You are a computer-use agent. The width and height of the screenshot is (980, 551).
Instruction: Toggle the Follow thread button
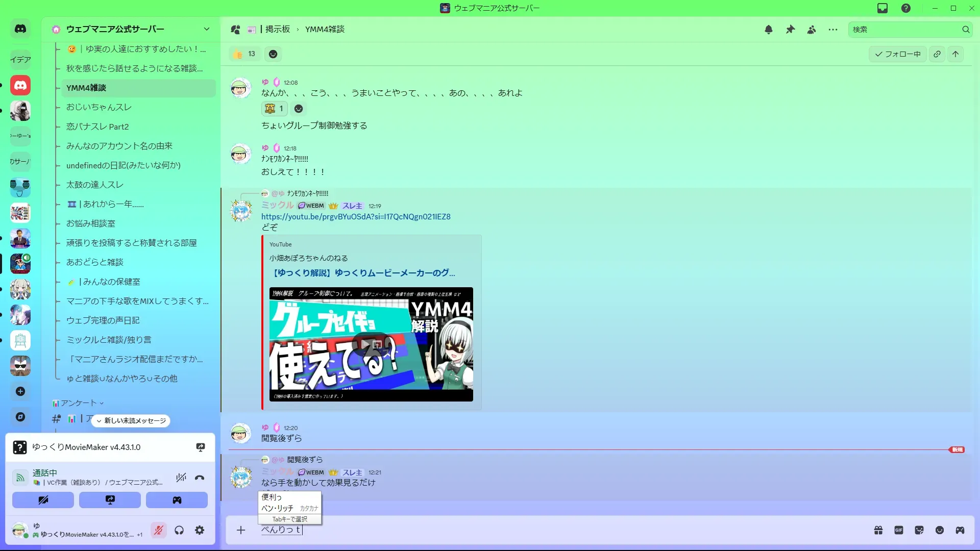(x=897, y=54)
